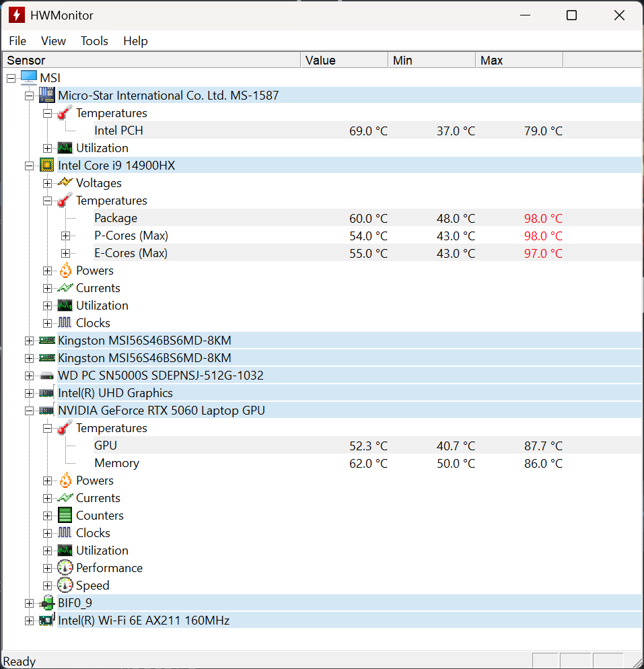Click the flame icon for Intel Core i9 Powers

tap(65, 270)
